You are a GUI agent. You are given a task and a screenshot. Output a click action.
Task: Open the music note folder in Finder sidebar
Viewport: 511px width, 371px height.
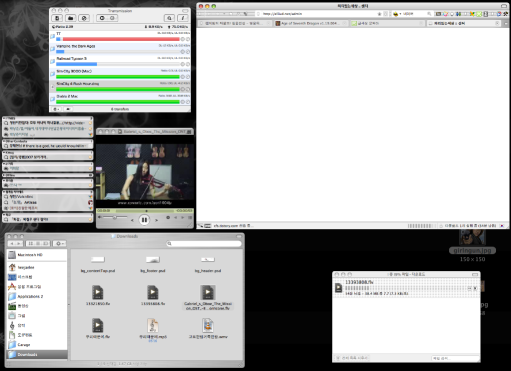[x=37, y=325]
